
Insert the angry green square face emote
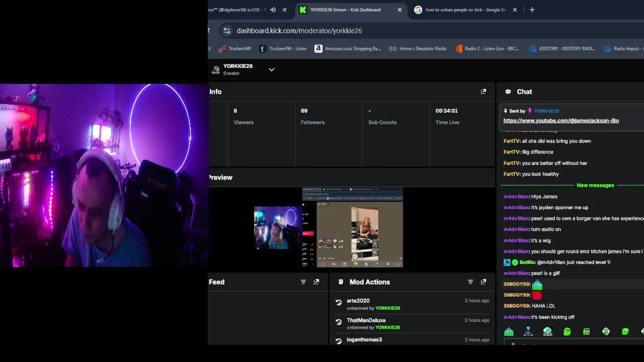(586, 332)
